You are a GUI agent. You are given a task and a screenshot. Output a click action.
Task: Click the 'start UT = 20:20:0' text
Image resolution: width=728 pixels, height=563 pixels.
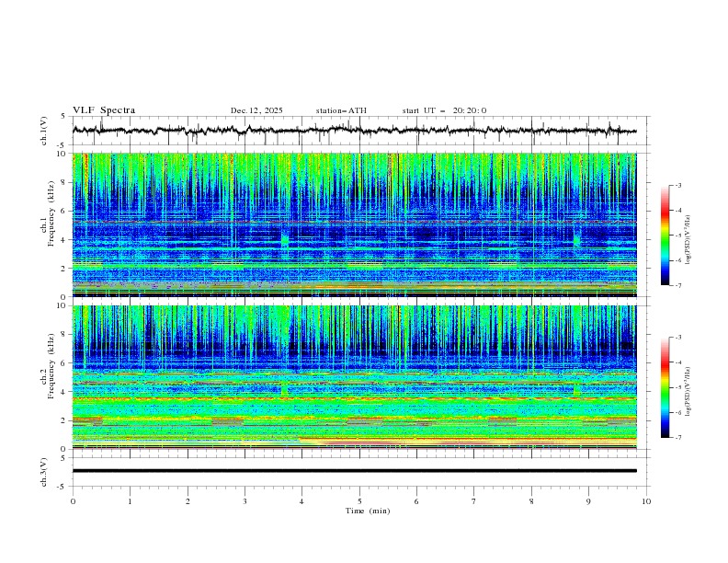click(x=444, y=110)
